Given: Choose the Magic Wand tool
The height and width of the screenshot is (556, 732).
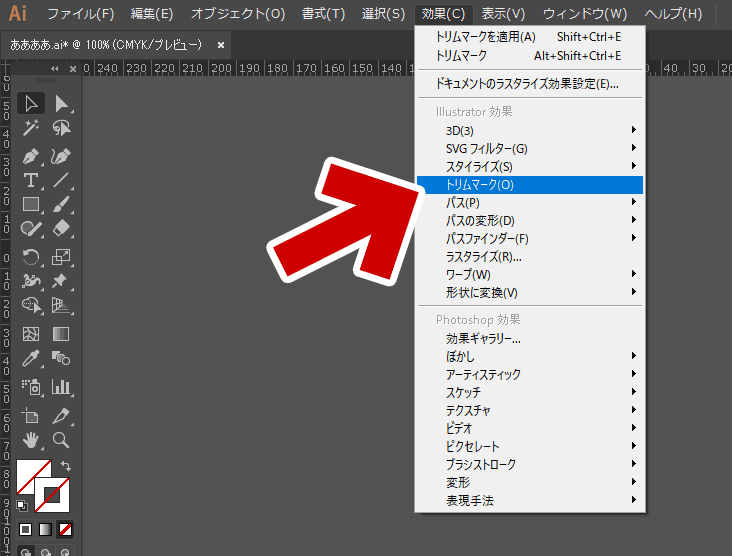Looking at the screenshot, I should coord(31,127).
